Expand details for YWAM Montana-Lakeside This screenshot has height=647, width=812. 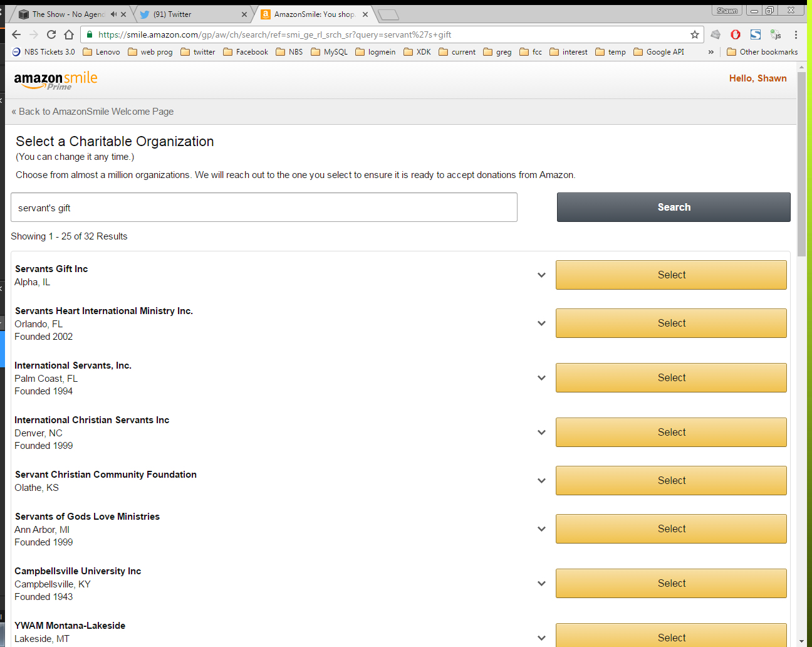[541, 638]
